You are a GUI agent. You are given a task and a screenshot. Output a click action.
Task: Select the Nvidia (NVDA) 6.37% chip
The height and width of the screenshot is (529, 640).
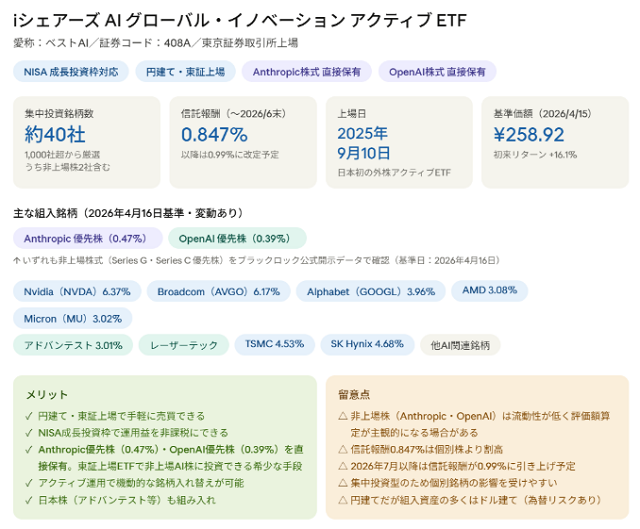point(76,291)
